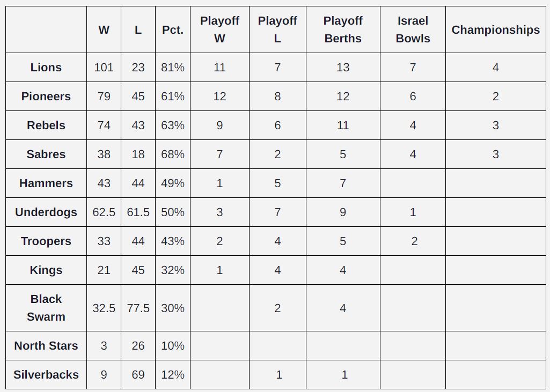Click the Black Swarm team name

(x=46, y=308)
